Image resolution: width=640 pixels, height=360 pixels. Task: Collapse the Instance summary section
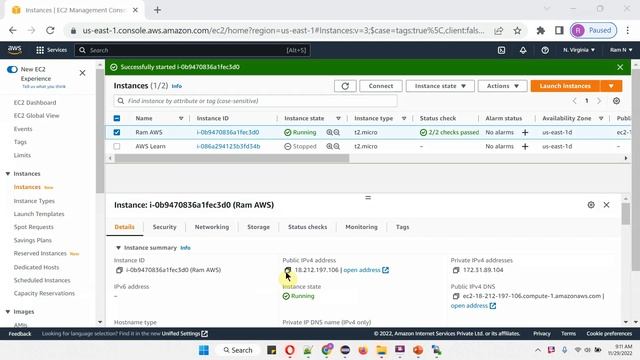click(118, 248)
